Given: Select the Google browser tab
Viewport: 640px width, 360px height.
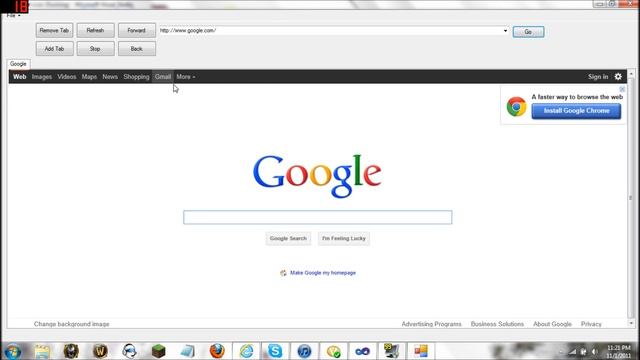Looking at the screenshot, I should pos(18,64).
